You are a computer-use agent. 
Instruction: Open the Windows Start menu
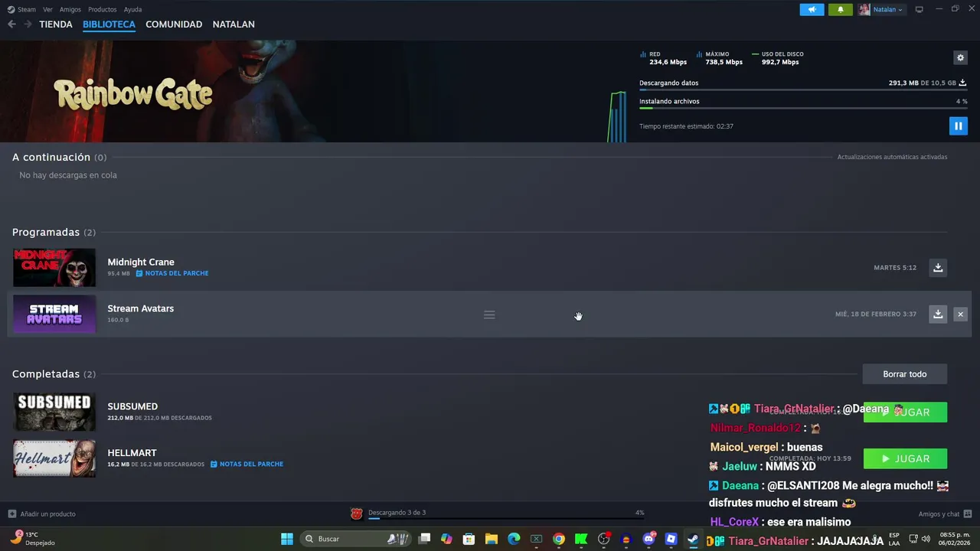(x=287, y=539)
